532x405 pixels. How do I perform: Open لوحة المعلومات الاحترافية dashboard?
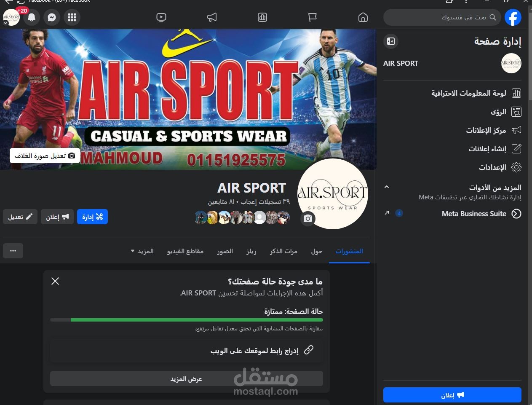[452, 93]
